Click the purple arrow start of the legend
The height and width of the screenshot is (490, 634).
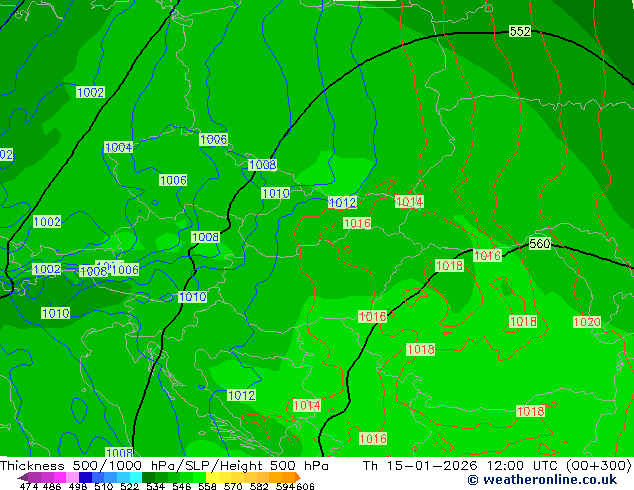[23, 477]
